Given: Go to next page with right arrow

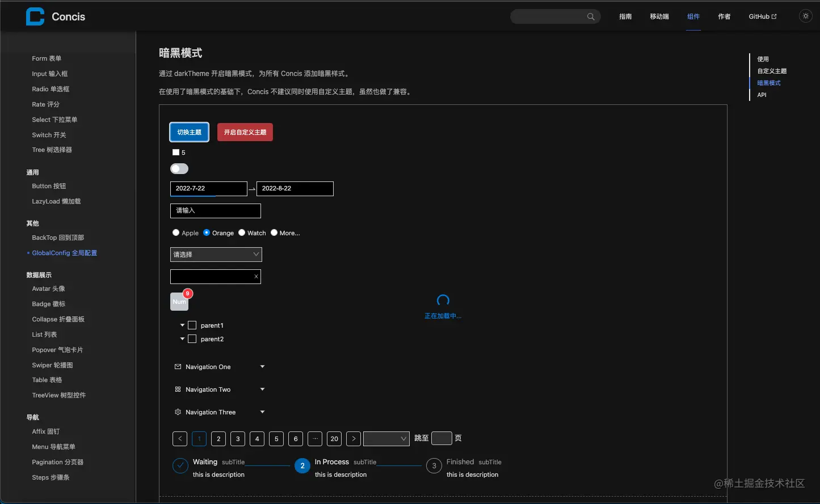Looking at the screenshot, I should [x=354, y=439].
